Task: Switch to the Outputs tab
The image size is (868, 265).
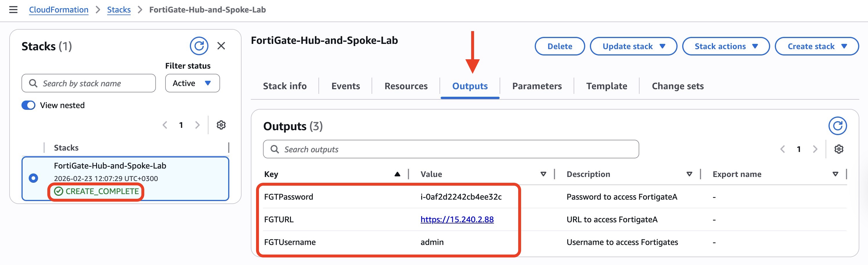Action: click(x=470, y=86)
